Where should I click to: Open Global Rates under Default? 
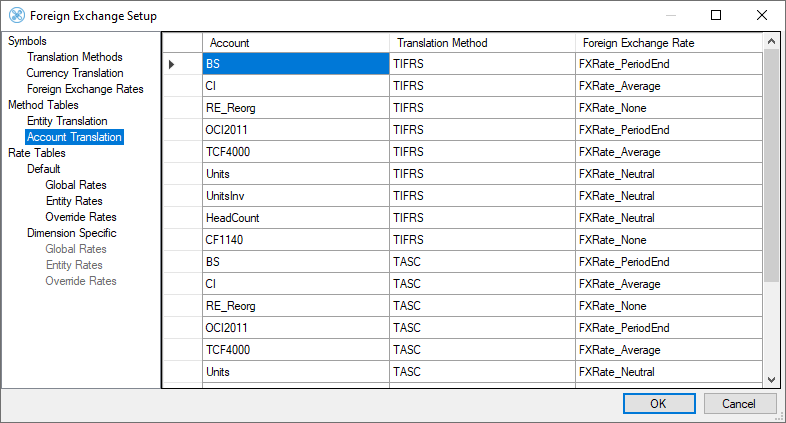[x=76, y=185]
